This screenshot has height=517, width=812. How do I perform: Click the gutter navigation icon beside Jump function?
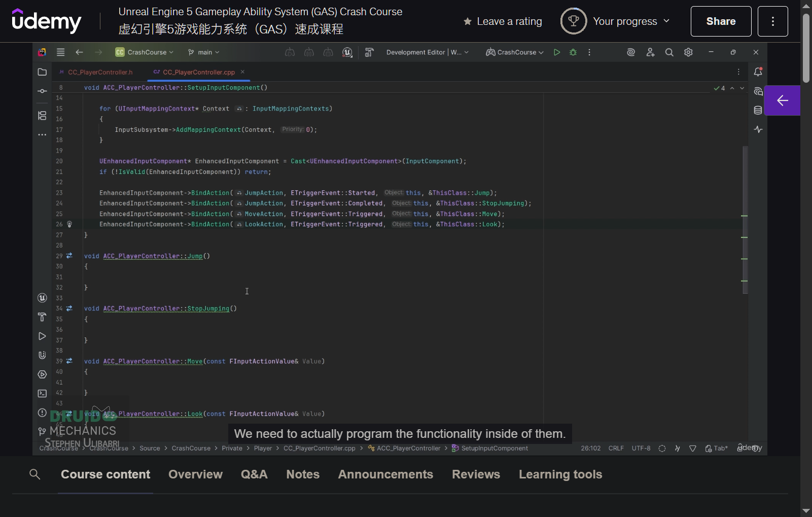tap(69, 256)
